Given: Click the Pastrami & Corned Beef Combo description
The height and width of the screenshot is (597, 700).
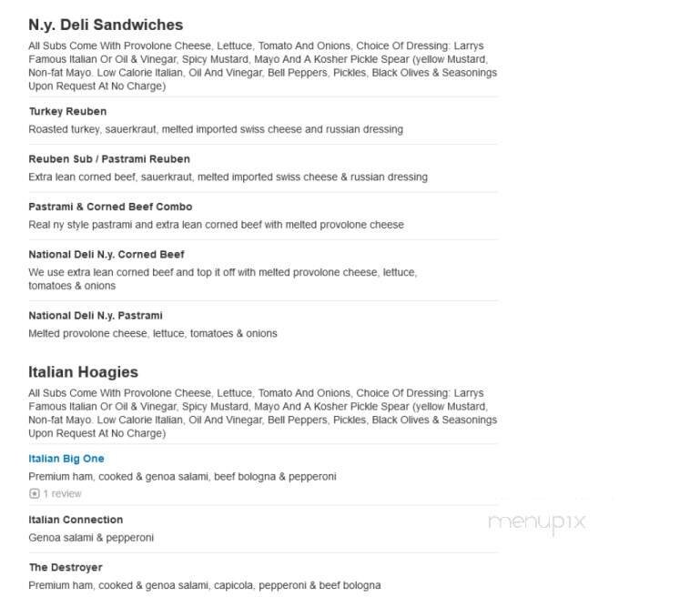Looking at the screenshot, I should (216, 224).
